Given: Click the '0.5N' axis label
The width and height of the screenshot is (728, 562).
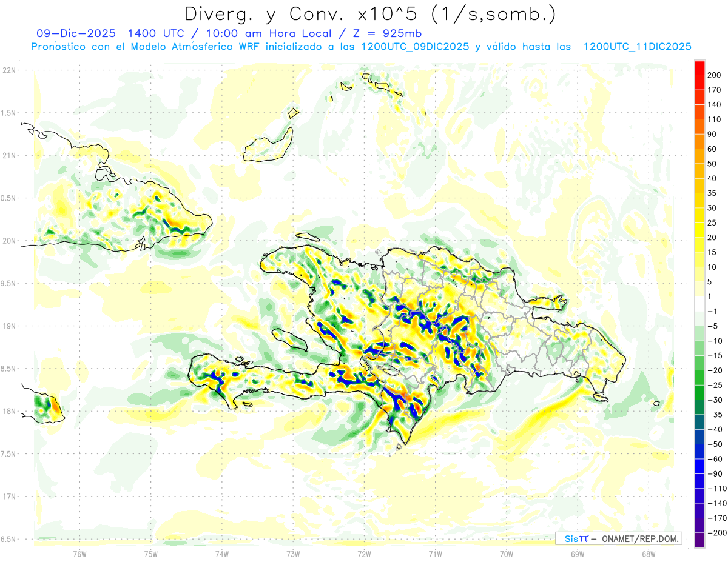Looking at the screenshot, I should pyautogui.click(x=9, y=198).
